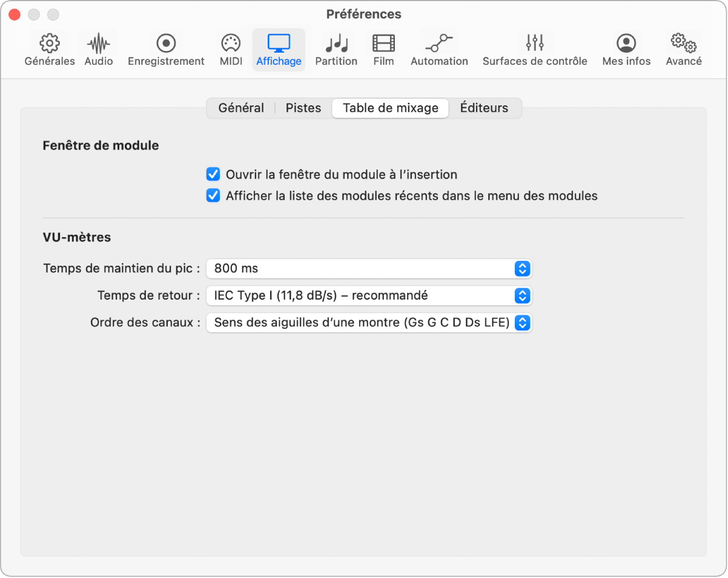Switch to the Pistes tab
Screen dimensions: 728x578
303,108
